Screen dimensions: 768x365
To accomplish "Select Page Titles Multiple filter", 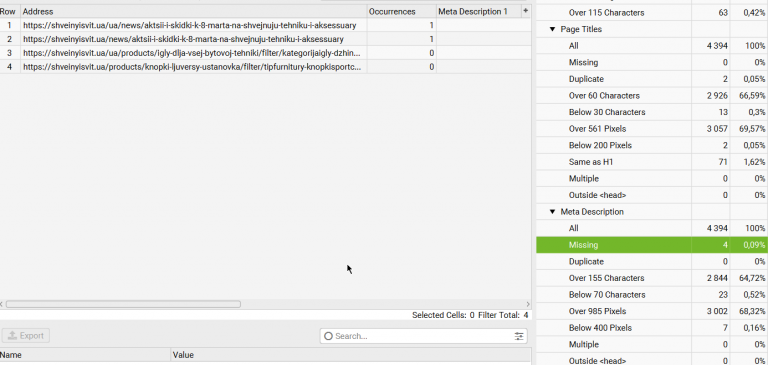I will (652, 179).
